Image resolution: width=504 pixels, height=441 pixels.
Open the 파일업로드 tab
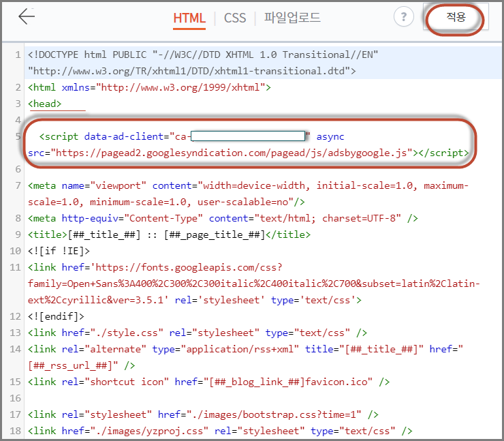pyautogui.click(x=292, y=18)
